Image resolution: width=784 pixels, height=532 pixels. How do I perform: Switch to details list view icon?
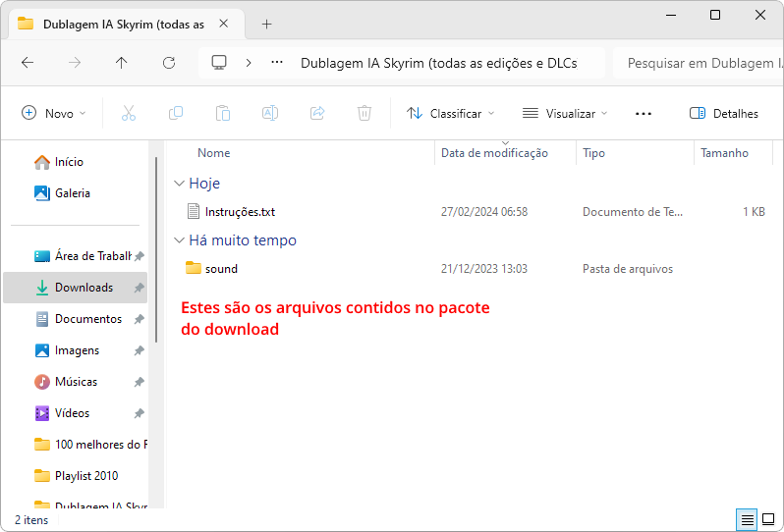pos(747,520)
